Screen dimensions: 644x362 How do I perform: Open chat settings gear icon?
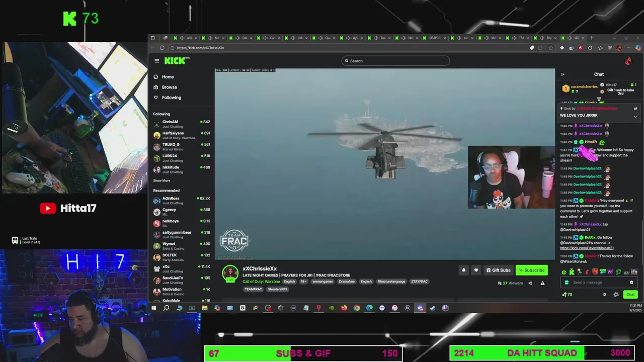[605, 295]
